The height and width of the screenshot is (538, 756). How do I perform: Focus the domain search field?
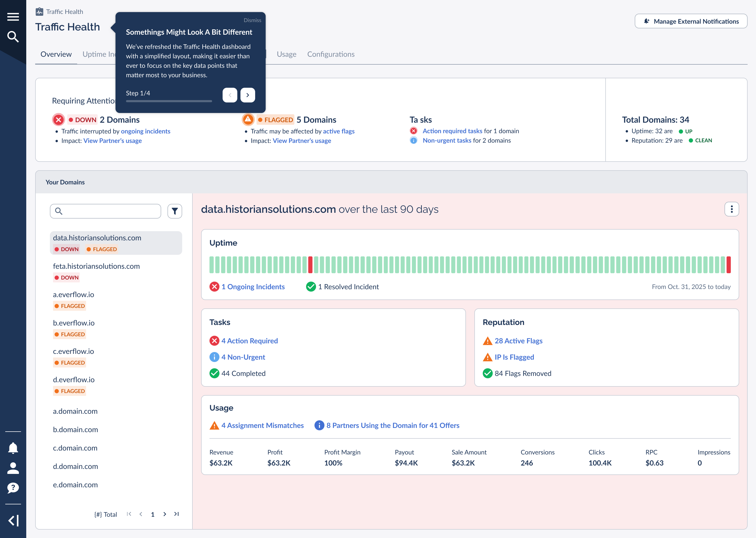(106, 211)
